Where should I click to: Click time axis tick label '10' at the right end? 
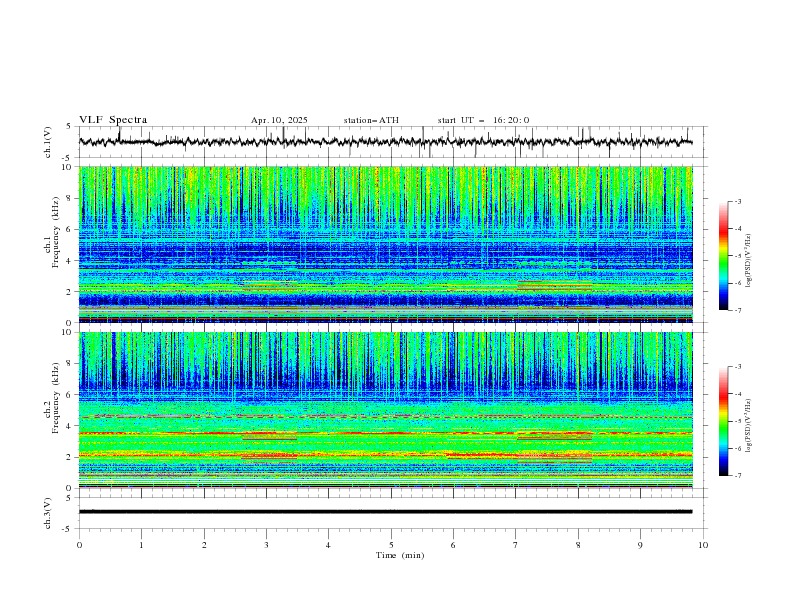click(703, 545)
